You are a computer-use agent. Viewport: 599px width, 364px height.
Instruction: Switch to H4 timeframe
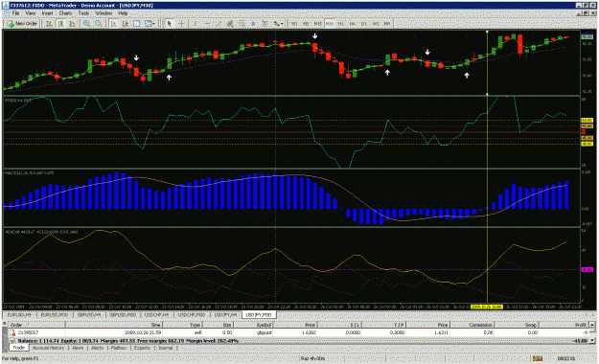point(353,24)
